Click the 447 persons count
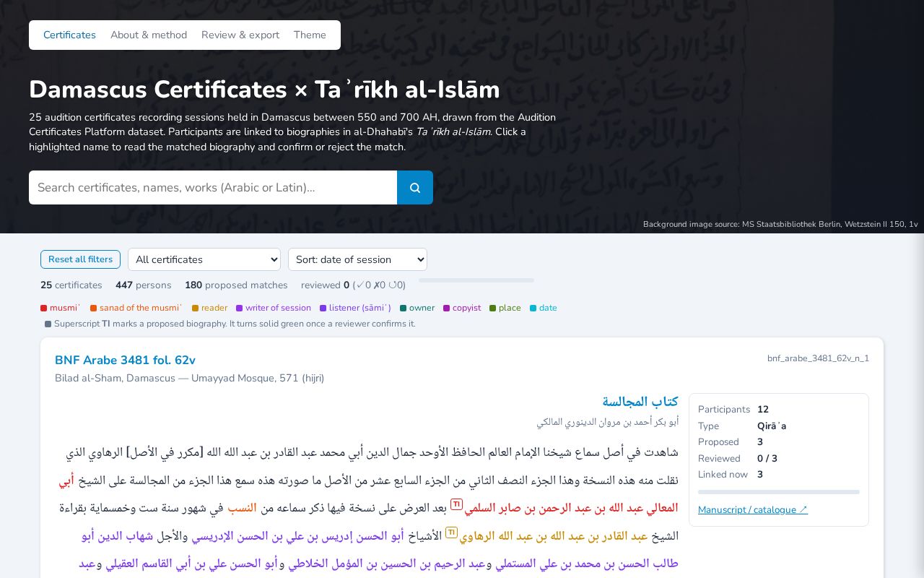 pyautogui.click(x=144, y=285)
